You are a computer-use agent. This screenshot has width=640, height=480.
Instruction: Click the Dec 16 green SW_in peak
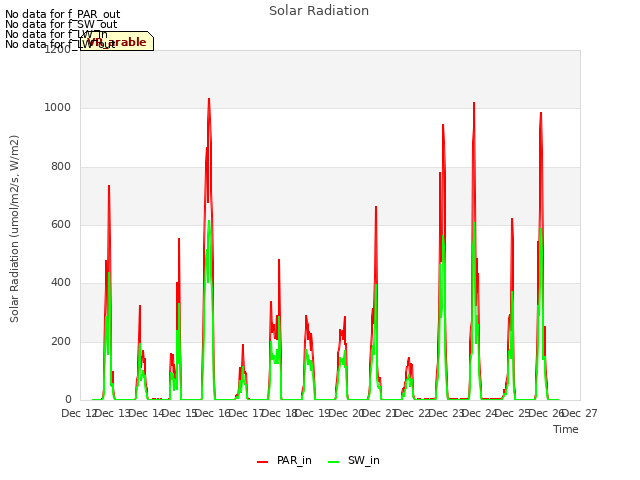209,221
